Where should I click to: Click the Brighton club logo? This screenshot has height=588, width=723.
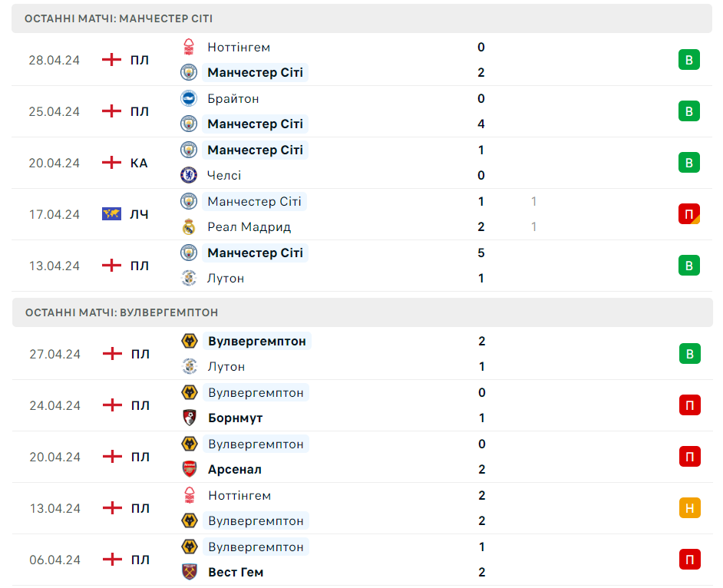coord(189,98)
